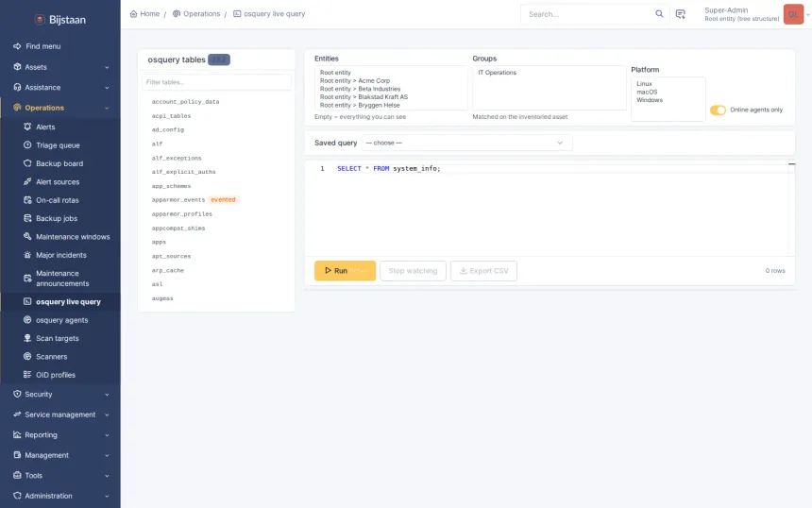
Task: Click the Security shield icon
Action: click(x=17, y=394)
